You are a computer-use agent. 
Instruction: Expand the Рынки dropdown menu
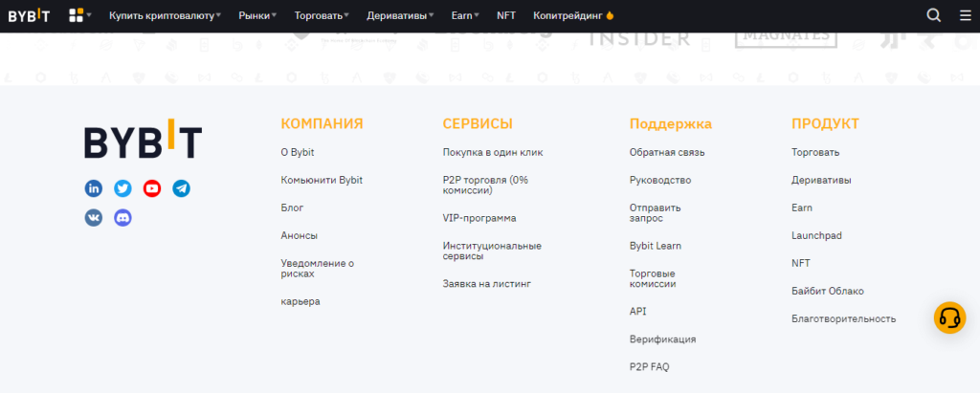pos(257,16)
